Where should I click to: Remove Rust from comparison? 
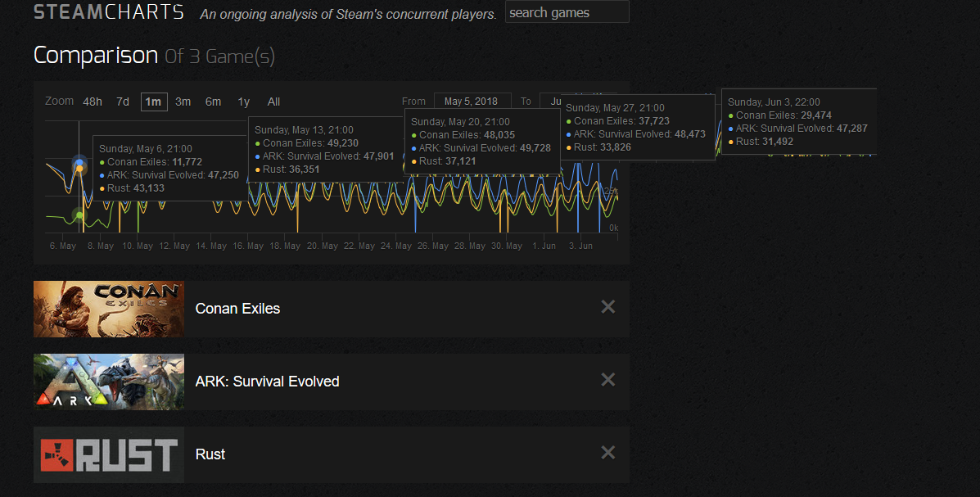point(608,453)
